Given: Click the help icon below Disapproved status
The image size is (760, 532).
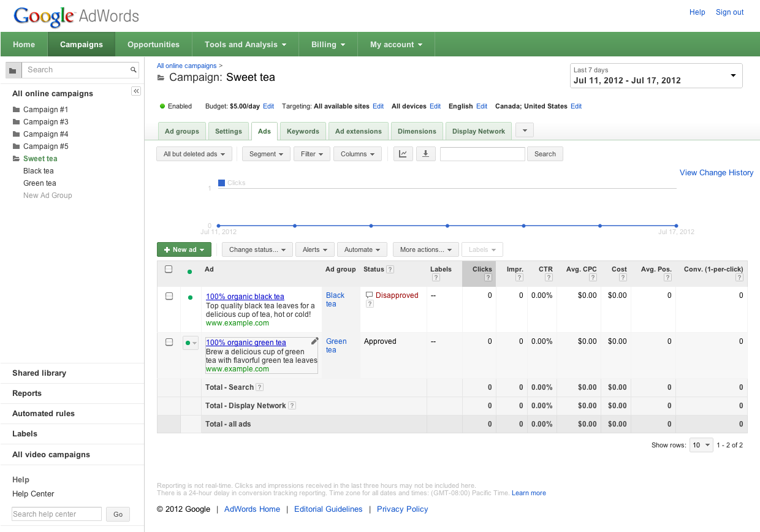Looking at the screenshot, I should click(370, 304).
